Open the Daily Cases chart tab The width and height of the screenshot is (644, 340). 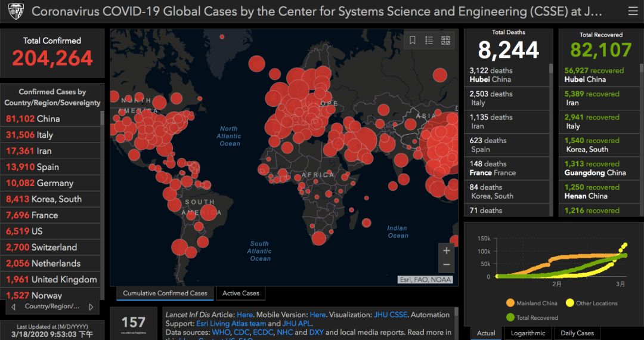click(577, 333)
